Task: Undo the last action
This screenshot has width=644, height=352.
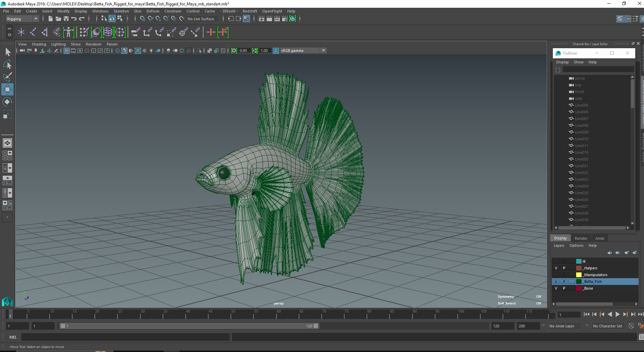Action: (74, 19)
